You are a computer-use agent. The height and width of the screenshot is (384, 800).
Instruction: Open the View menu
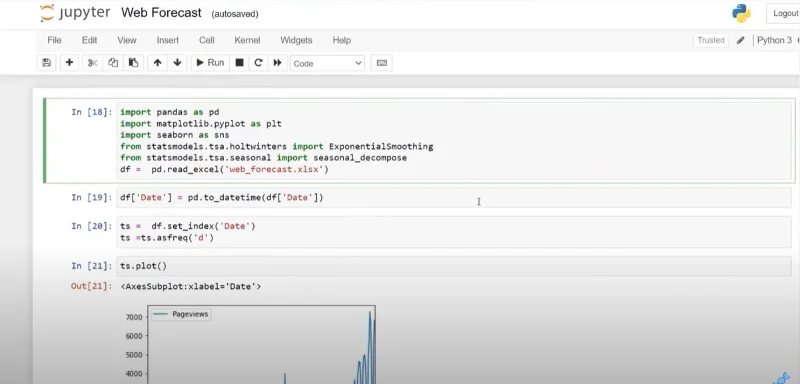[127, 40]
